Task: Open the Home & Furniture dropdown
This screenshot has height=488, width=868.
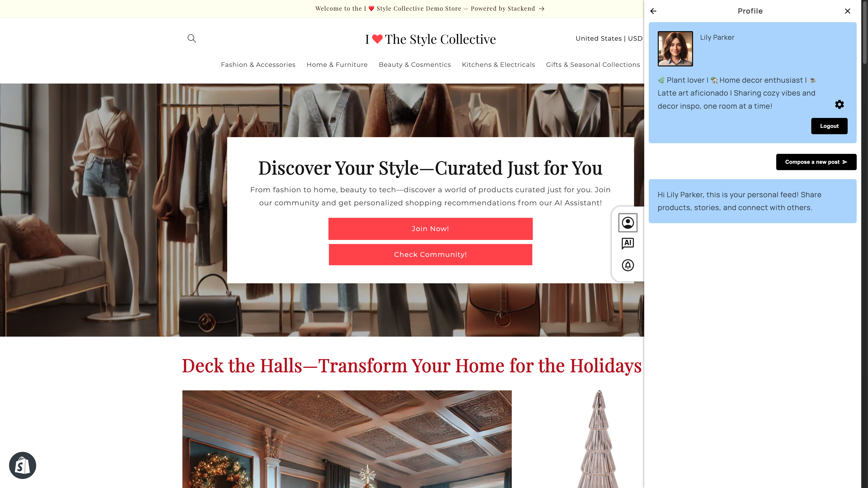Action: (x=337, y=64)
